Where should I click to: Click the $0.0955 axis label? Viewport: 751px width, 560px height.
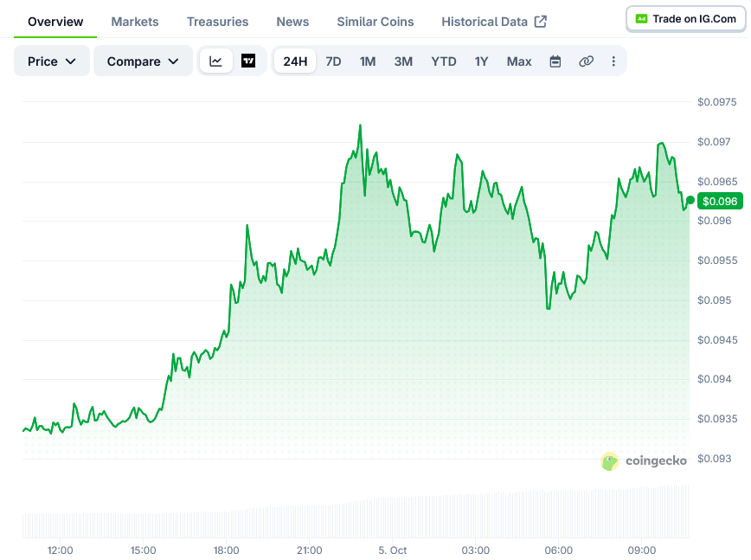717,261
